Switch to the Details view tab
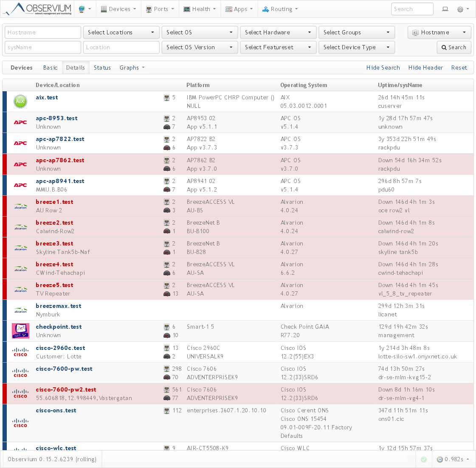476x468 pixels. pos(76,68)
